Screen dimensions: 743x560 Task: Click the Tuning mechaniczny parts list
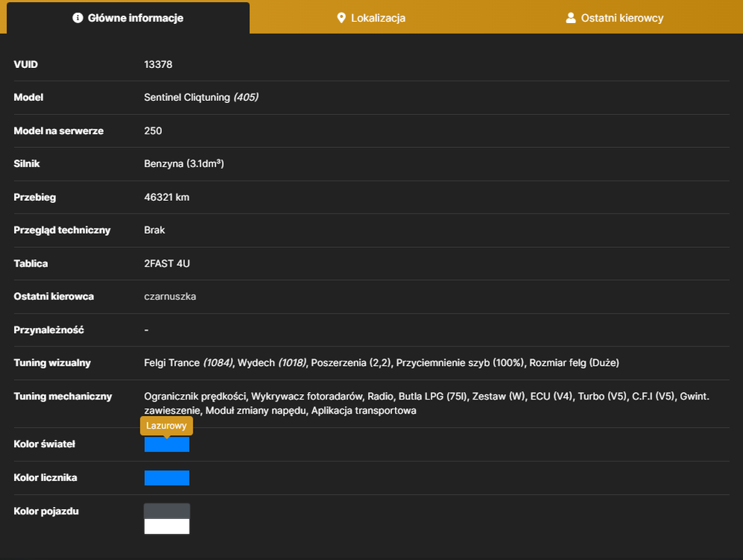426,403
